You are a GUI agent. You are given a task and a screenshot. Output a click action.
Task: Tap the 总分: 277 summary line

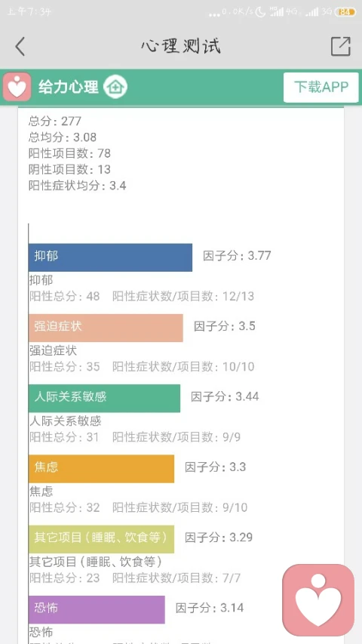[x=55, y=121]
